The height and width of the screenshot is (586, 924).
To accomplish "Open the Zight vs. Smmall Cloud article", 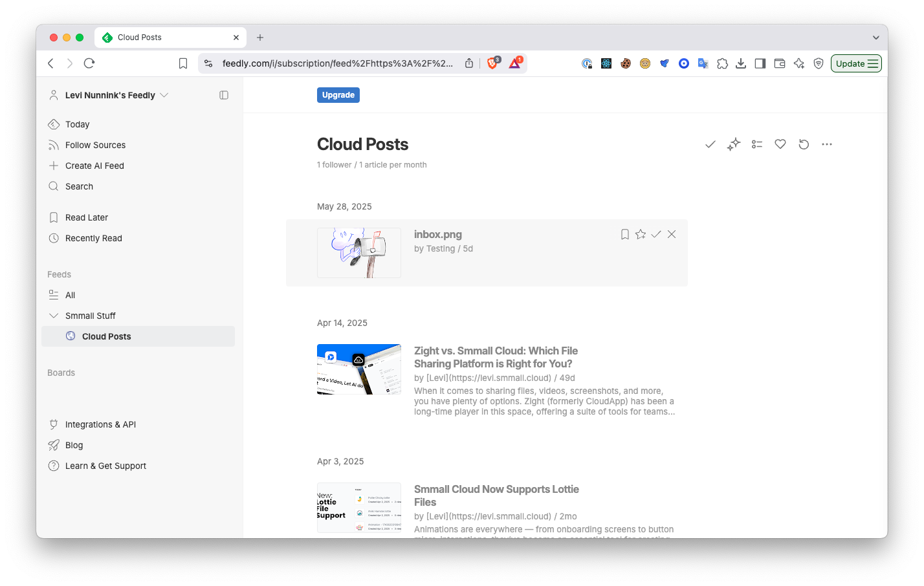I will pos(496,357).
